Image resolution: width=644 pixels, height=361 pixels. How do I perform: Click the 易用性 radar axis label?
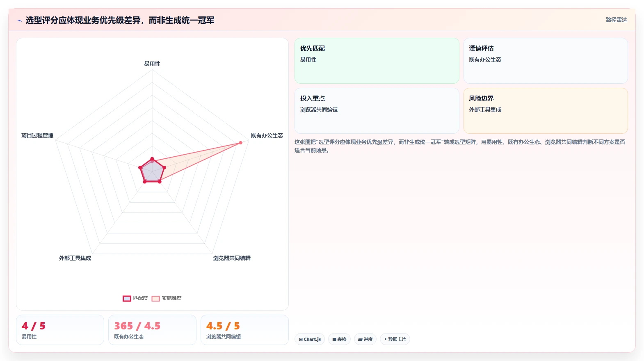point(152,64)
